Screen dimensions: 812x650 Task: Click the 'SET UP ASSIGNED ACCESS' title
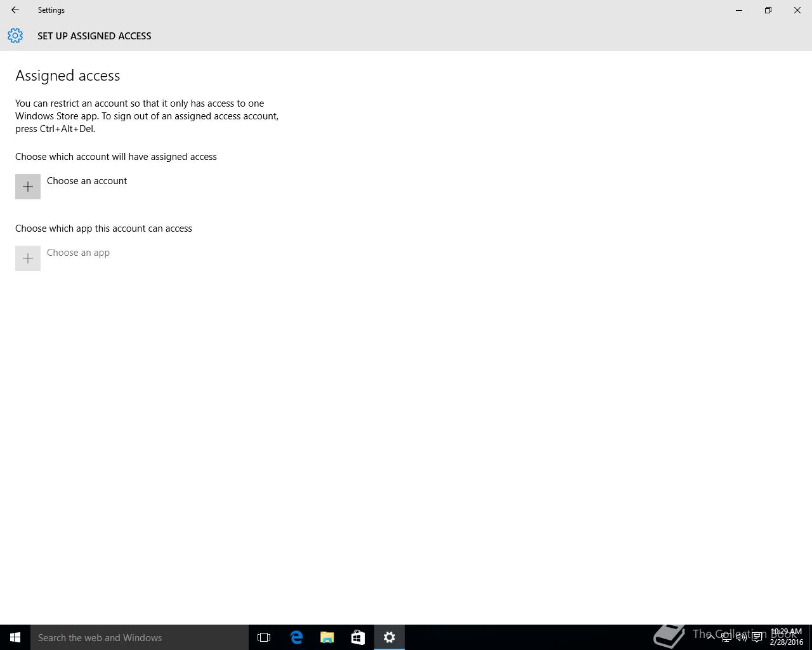pos(95,36)
